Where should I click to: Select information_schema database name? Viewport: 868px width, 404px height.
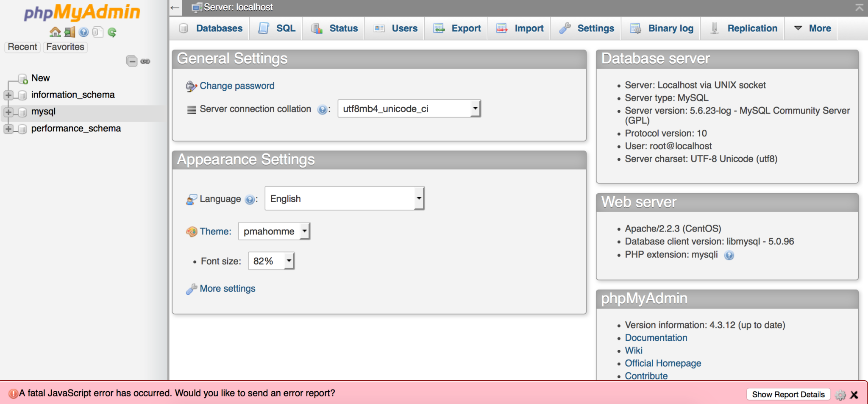(x=73, y=95)
